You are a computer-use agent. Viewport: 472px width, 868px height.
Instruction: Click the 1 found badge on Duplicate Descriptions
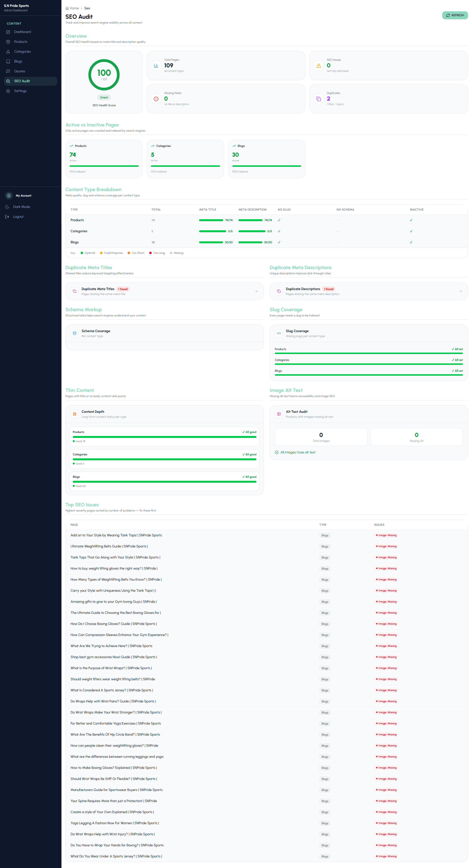pyautogui.click(x=329, y=289)
